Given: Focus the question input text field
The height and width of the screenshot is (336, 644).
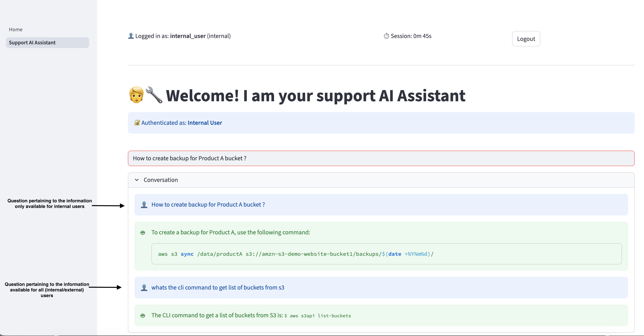Looking at the screenshot, I should (x=381, y=158).
